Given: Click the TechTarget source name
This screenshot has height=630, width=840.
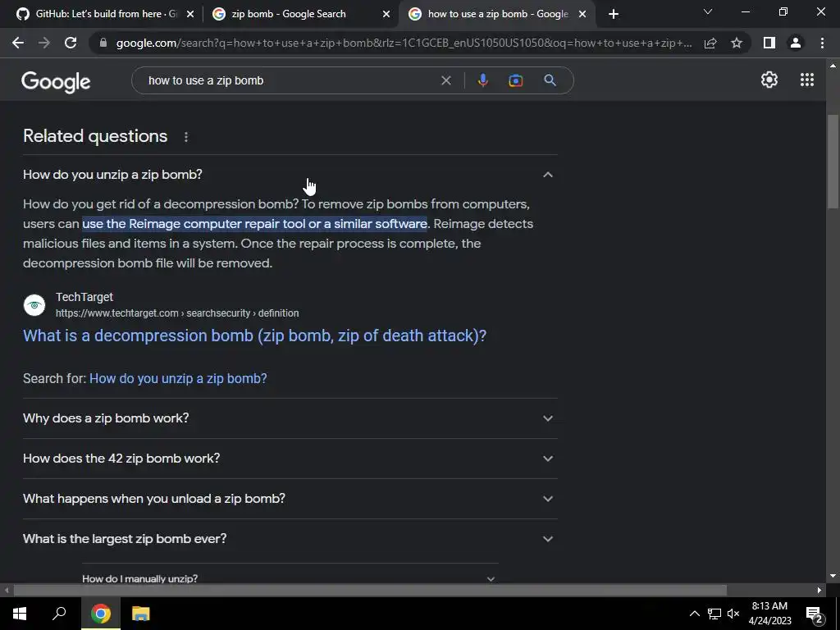Looking at the screenshot, I should coord(84,297).
